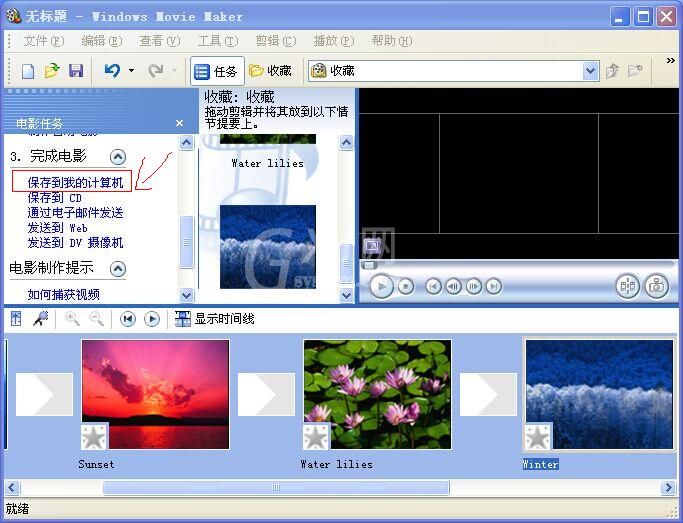Toggle the 任务 tasks pane button
The width and height of the screenshot is (683, 523).
216,71
